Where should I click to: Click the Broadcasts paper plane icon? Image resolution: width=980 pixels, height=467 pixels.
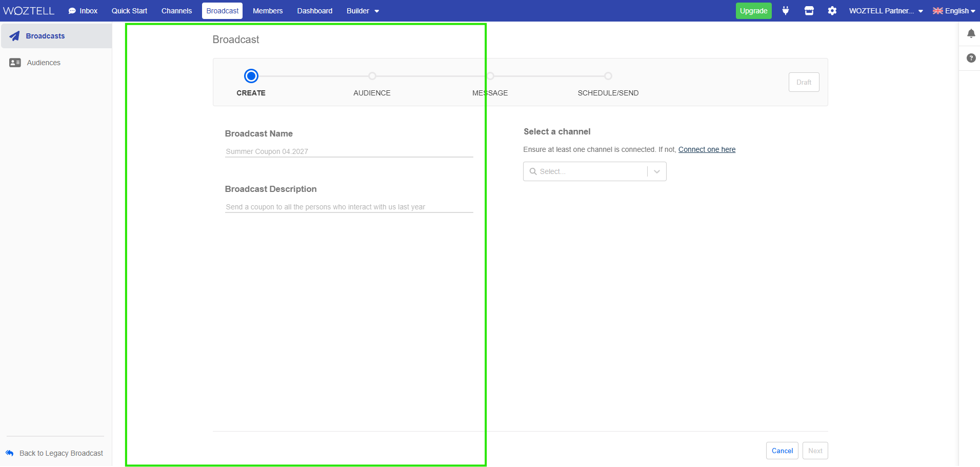[x=15, y=36]
